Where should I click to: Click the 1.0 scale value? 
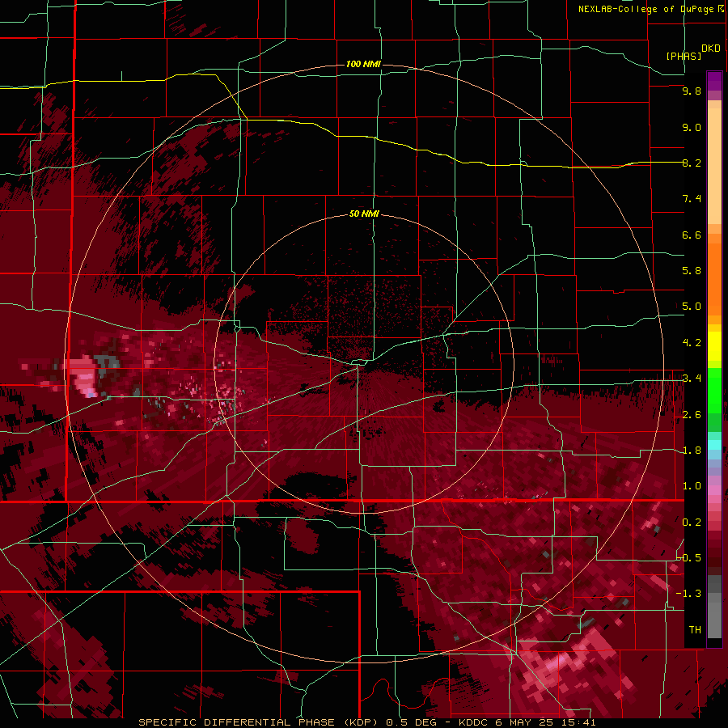[x=692, y=486]
